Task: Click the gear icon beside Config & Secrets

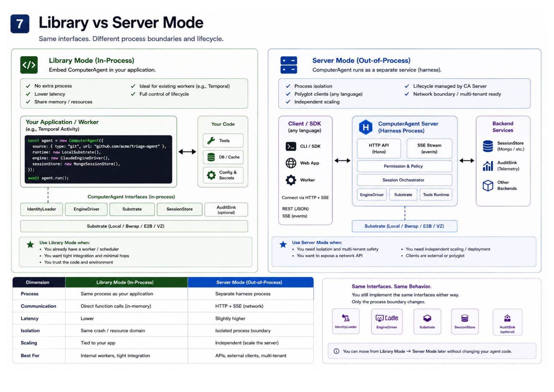Action: tap(211, 175)
